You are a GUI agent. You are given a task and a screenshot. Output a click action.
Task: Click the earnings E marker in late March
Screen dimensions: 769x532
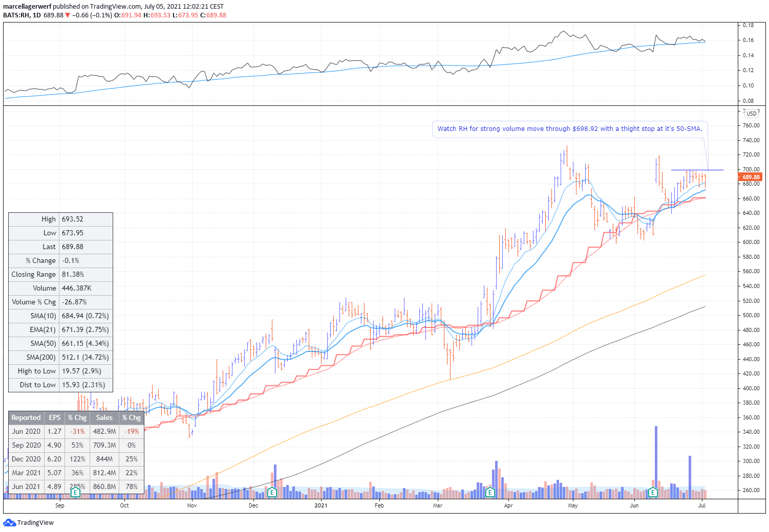[x=490, y=493]
